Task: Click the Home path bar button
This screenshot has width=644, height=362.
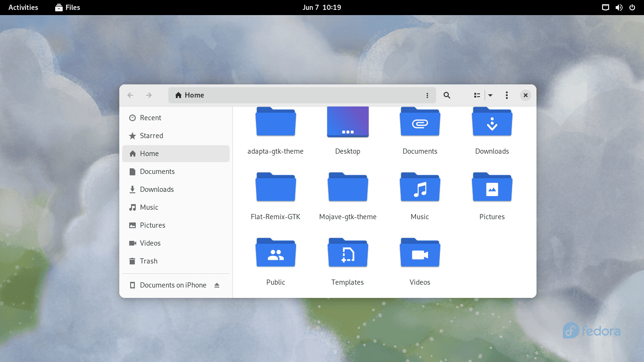Action: tap(190, 95)
